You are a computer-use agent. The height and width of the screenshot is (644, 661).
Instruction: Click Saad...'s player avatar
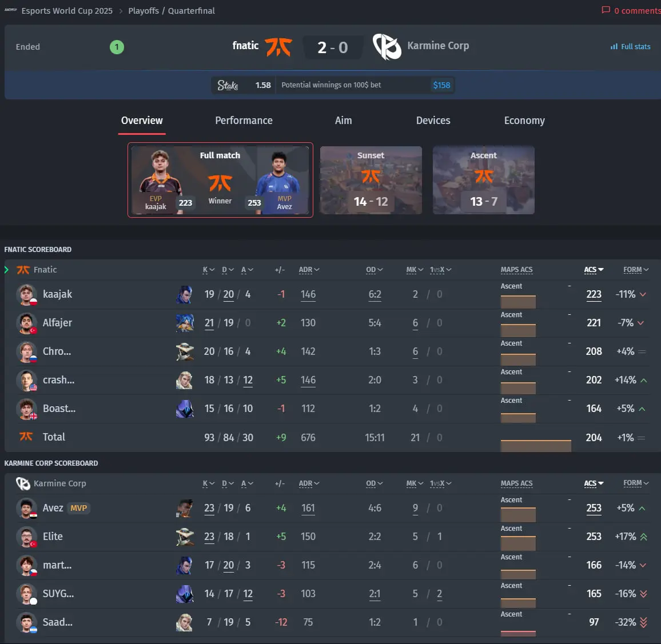[26, 622]
